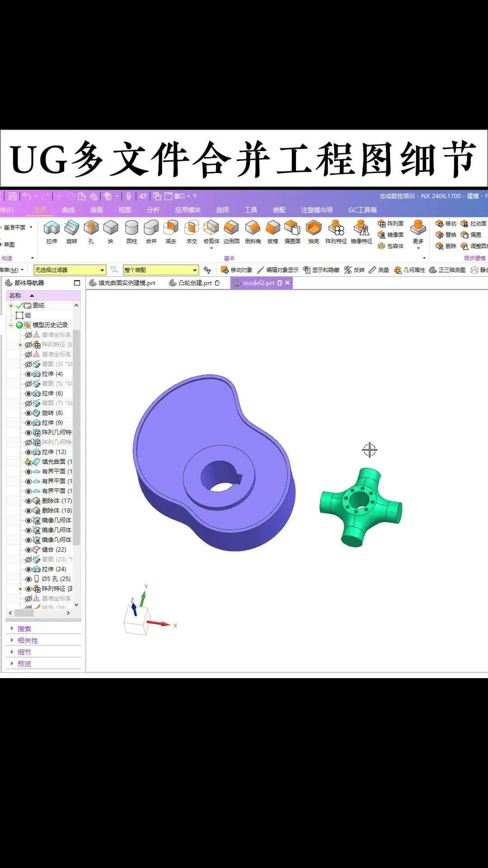488x868 pixels.
Task: Open the 曲面 ribbon tab
Action: pyautogui.click(x=96, y=210)
